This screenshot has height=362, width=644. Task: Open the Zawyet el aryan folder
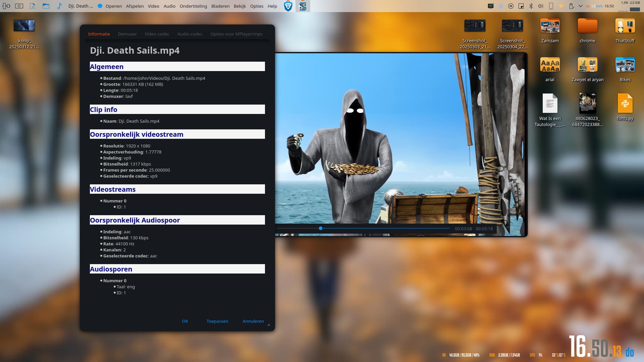(x=588, y=70)
